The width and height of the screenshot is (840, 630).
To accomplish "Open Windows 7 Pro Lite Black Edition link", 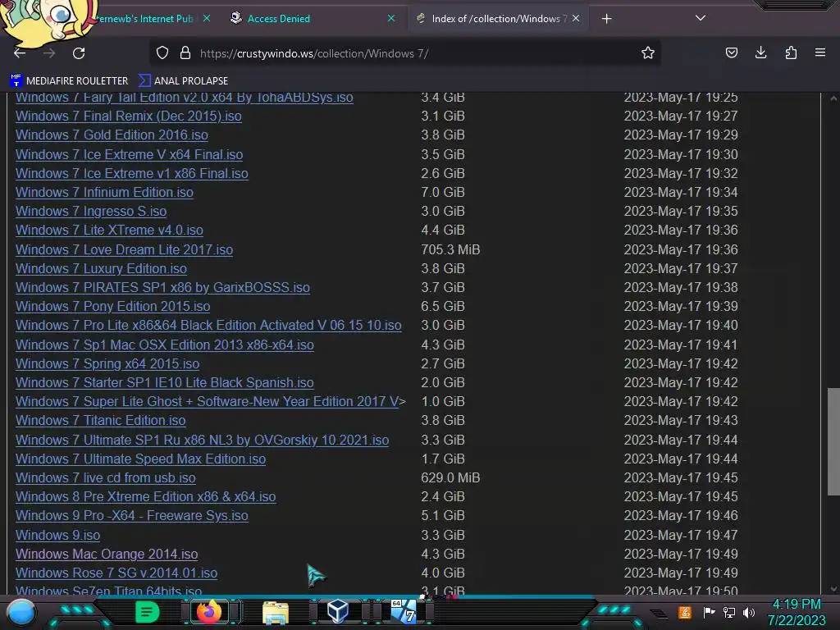I will click(208, 326).
